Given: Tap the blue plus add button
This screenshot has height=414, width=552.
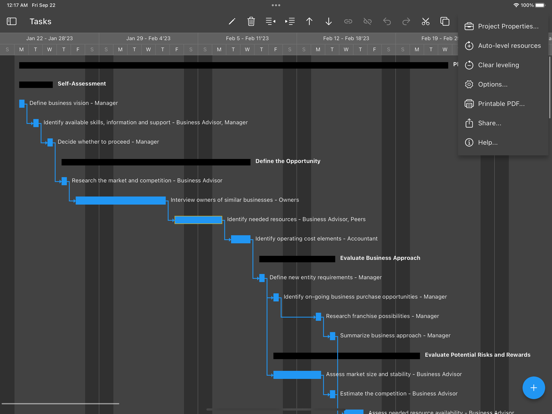Looking at the screenshot, I should point(533,388).
